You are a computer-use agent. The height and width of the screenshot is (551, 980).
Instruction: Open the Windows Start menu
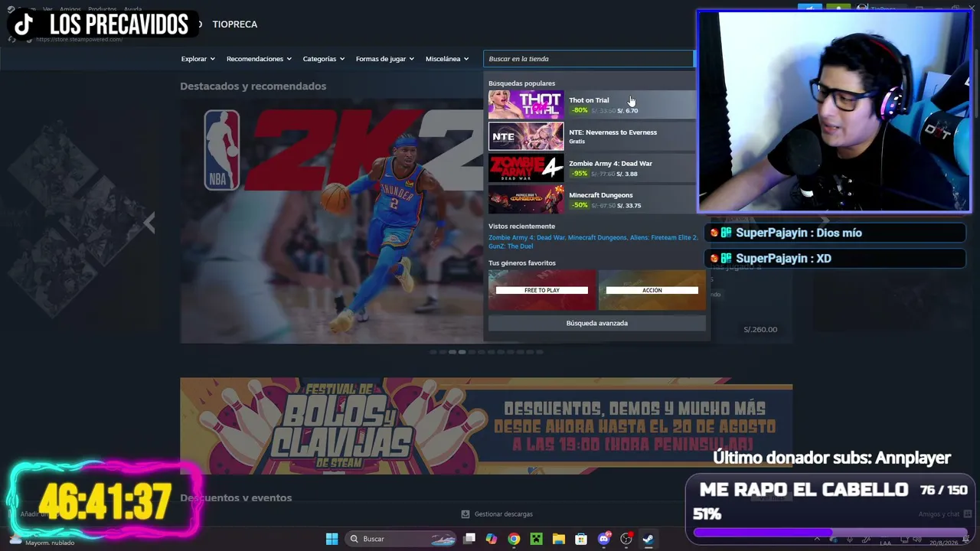(332, 539)
